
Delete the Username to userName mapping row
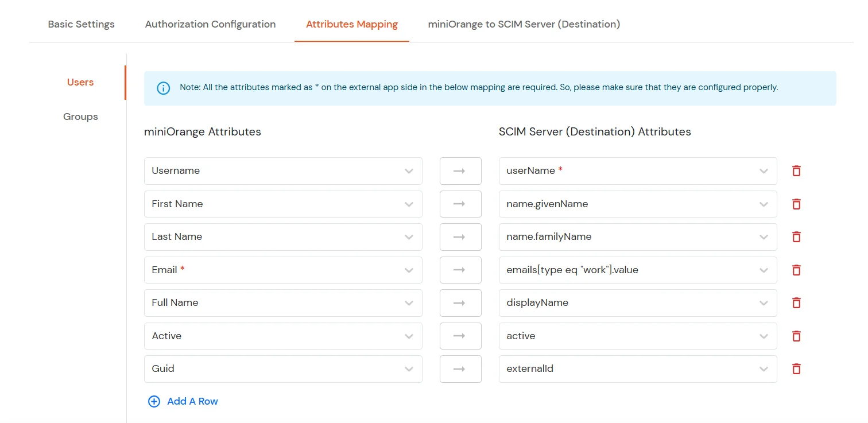(796, 170)
